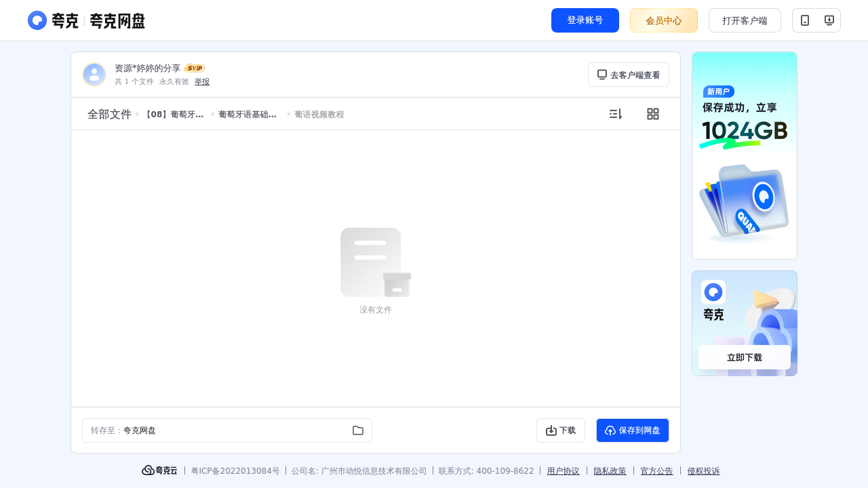This screenshot has height=488, width=868.
Task: Open the 夸克网盘 home text logo
Action: click(x=117, y=21)
